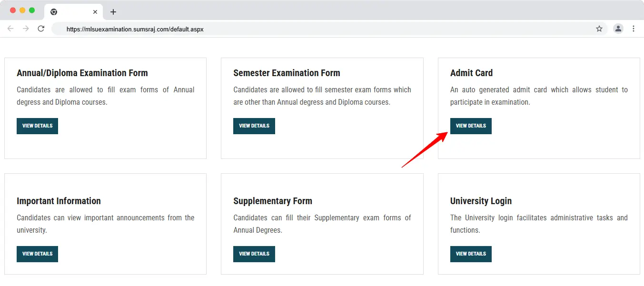Click the Admit Card heading
This screenshot has height=286, width=644.
471,73
